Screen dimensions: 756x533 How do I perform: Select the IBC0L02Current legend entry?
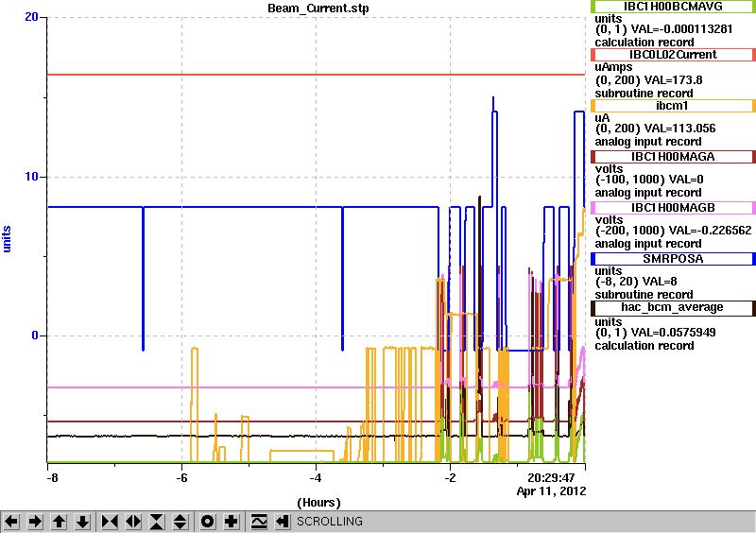673,55
